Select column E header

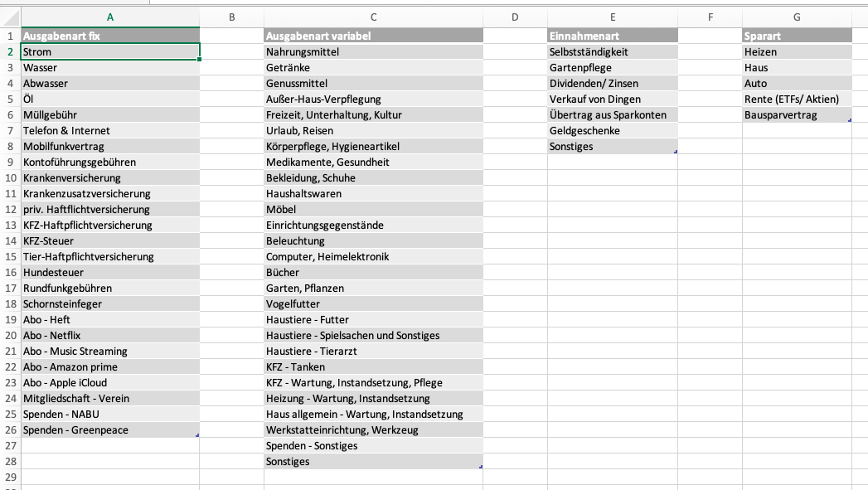click(613, 17)
